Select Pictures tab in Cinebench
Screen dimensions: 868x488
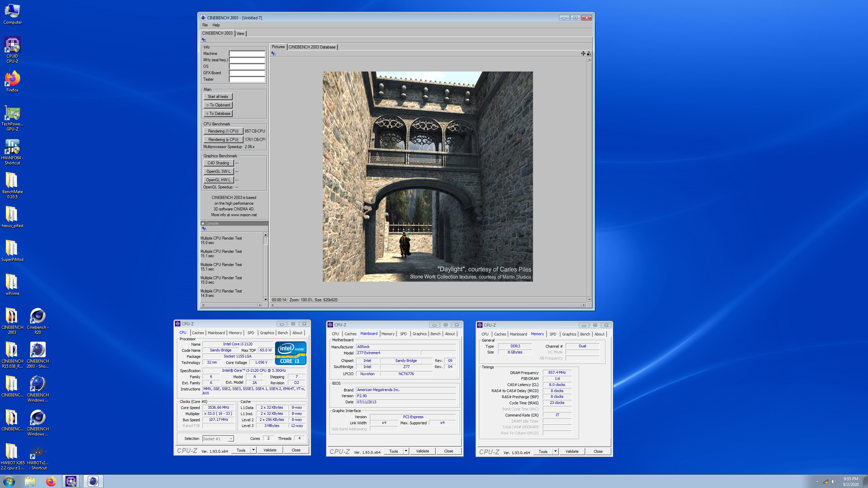coord(278,47)
